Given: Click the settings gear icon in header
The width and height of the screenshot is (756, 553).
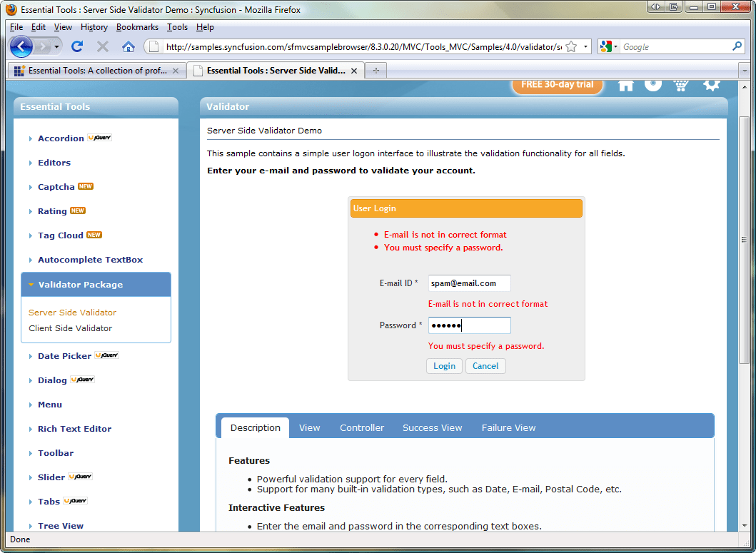Looking at the screenshot, I should pos(711,86).
